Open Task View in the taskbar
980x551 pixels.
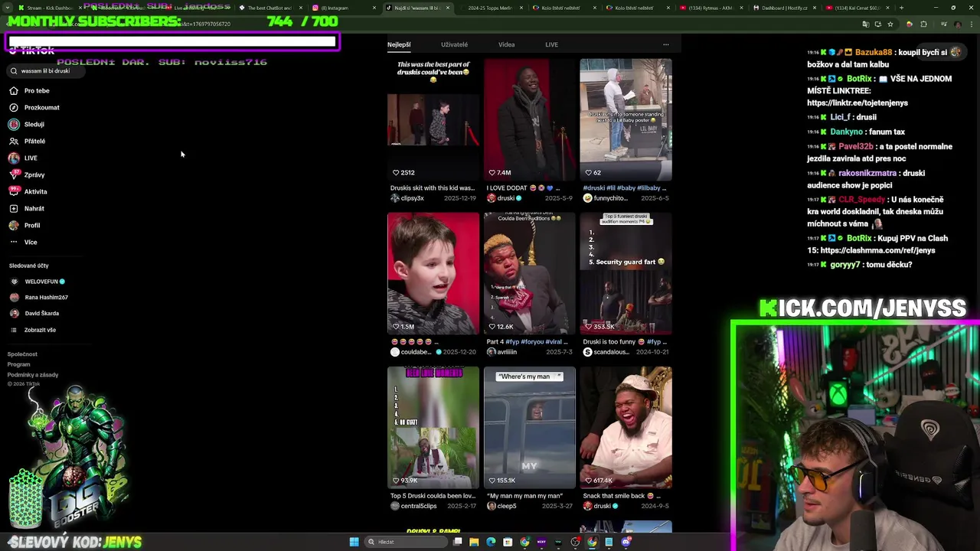[458, 542]
